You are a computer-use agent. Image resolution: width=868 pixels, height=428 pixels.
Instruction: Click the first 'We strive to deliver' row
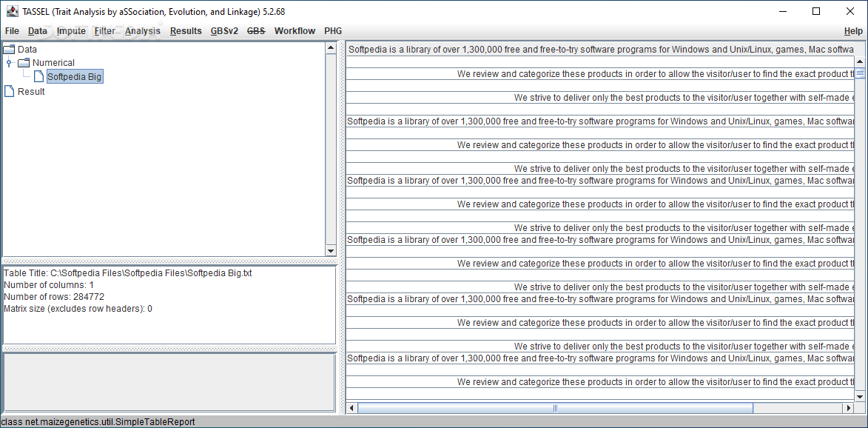tap(600, 98)
